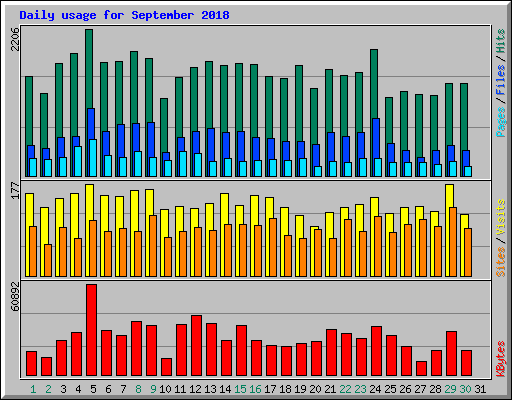The width and height of the screenshot is (512, 400).
Task: Click day label 23 on the x-axis
Action: click(360, 389)
